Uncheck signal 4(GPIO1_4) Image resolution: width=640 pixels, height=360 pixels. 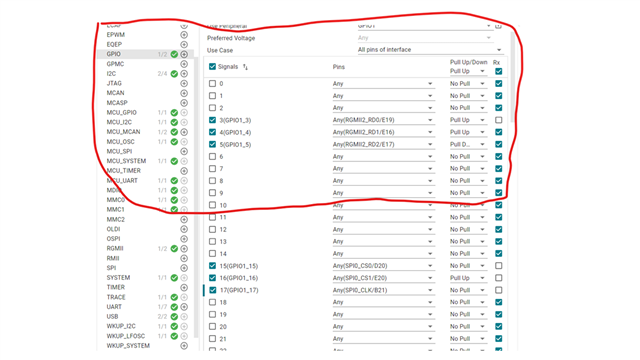point(212,132)
